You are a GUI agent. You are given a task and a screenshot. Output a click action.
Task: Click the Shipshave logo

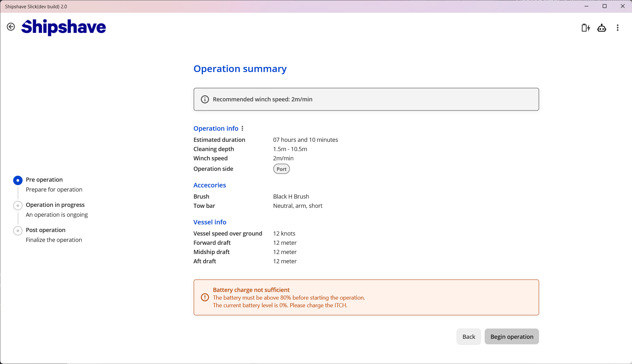coord(63,27)
